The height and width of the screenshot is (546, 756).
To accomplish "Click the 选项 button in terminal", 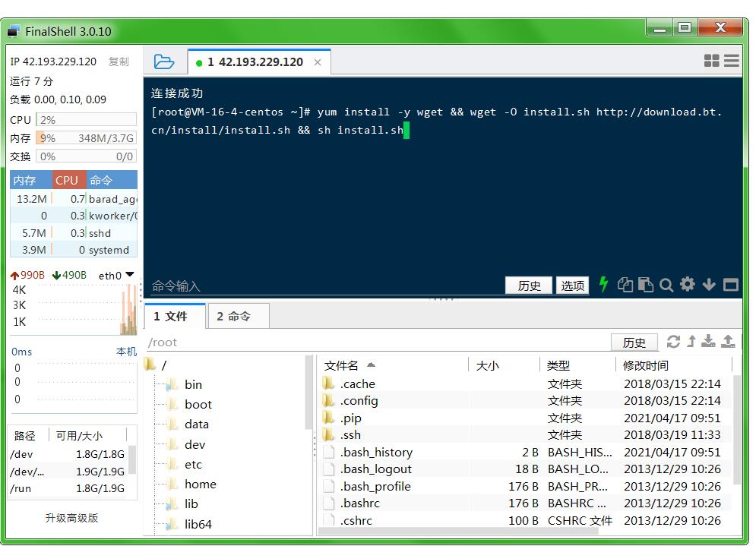I will (573, 286).
